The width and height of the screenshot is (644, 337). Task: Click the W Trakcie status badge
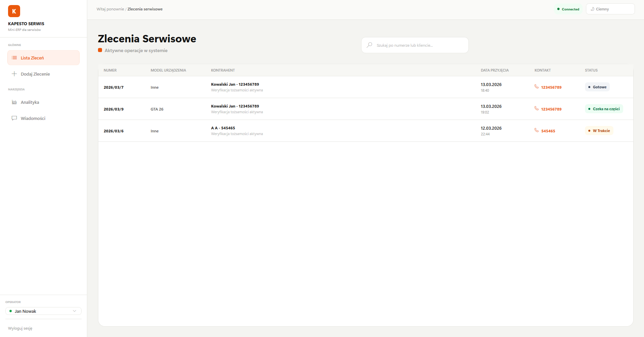pyautogui.click(x=599, y=131)
